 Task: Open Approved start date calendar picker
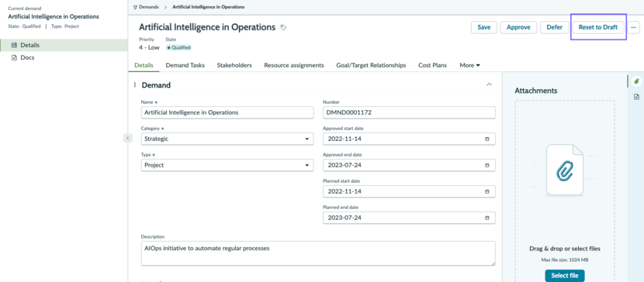pyautogui.click(x=487, y=139)
